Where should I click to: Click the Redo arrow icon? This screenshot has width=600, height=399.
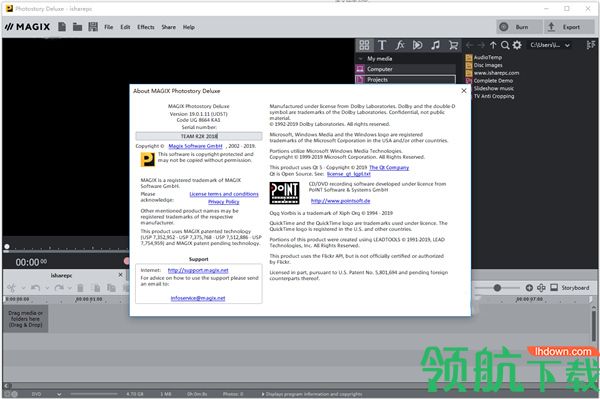point(59,288)
